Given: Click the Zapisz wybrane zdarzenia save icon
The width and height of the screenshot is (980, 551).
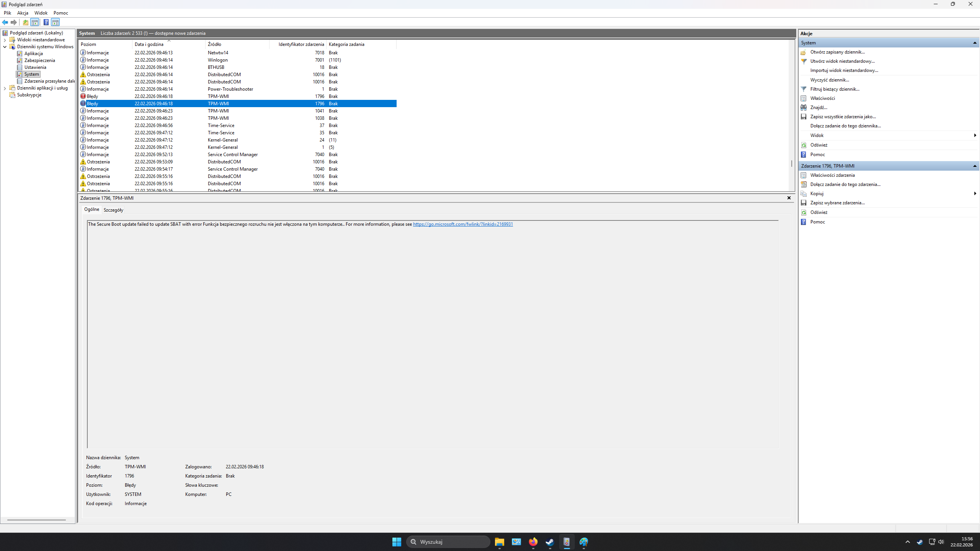Looking at the screenshot, I should coord(804,203).
